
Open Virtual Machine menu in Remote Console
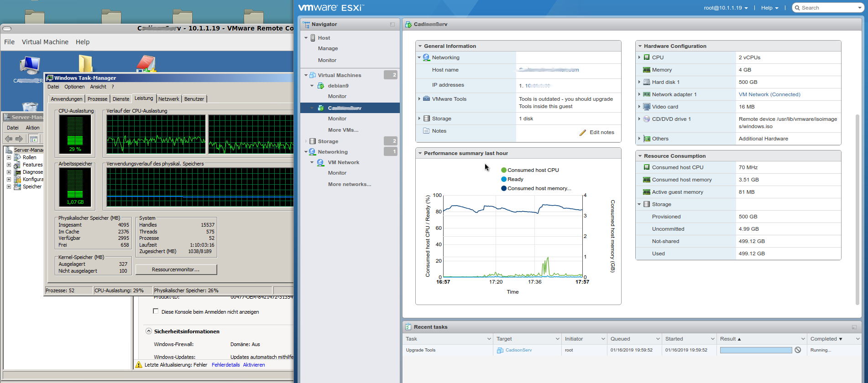tap(45, 42)
